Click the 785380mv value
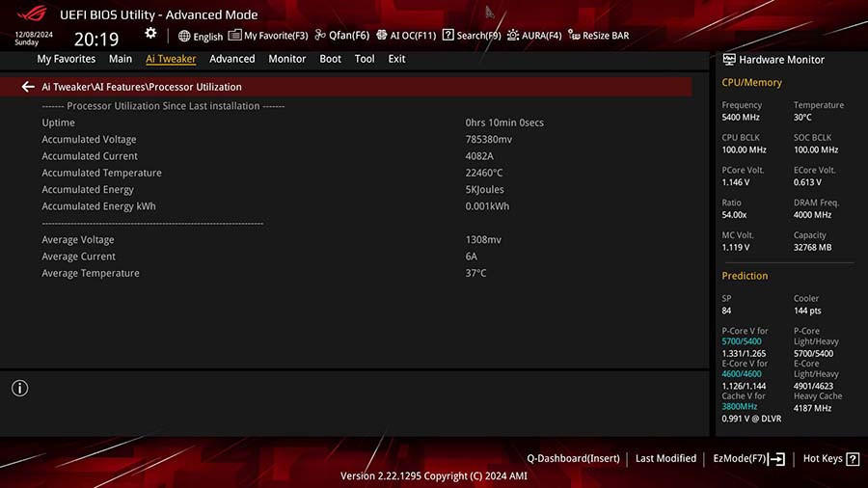The width and height of the screenshot is (868, 488). click(488, 140)
